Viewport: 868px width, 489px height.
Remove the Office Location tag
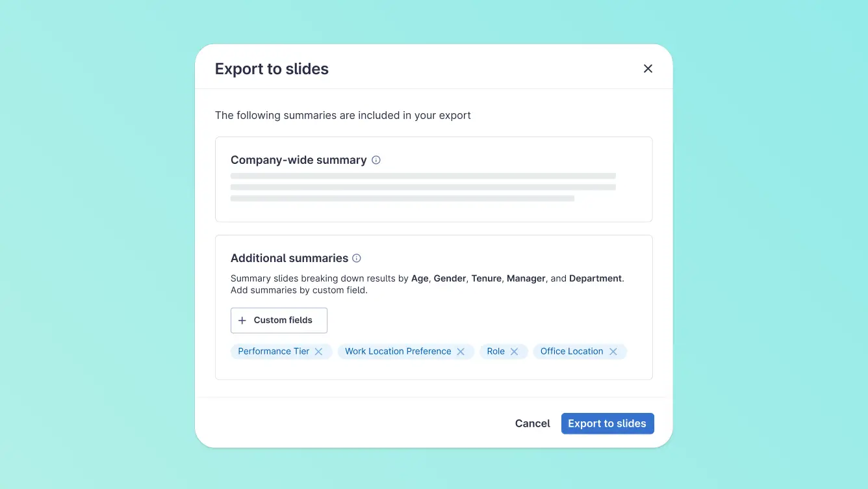613,352
